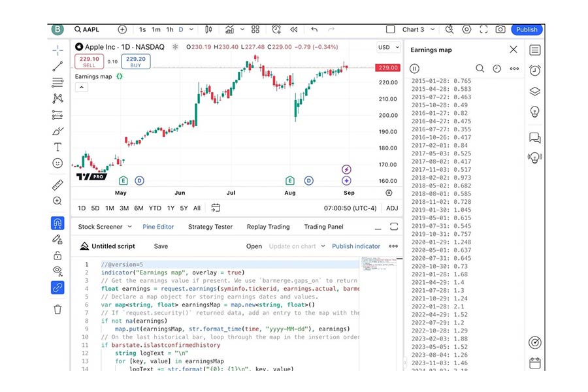Toggle the ADJ adjusted data setting
588x392 pixels.
pyautogui.click(x=392, y=208)
